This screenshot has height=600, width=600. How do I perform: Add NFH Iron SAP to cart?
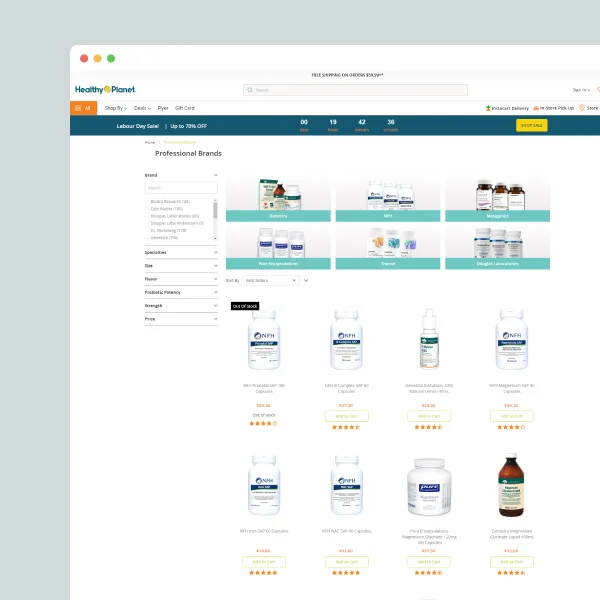(264, 562)
